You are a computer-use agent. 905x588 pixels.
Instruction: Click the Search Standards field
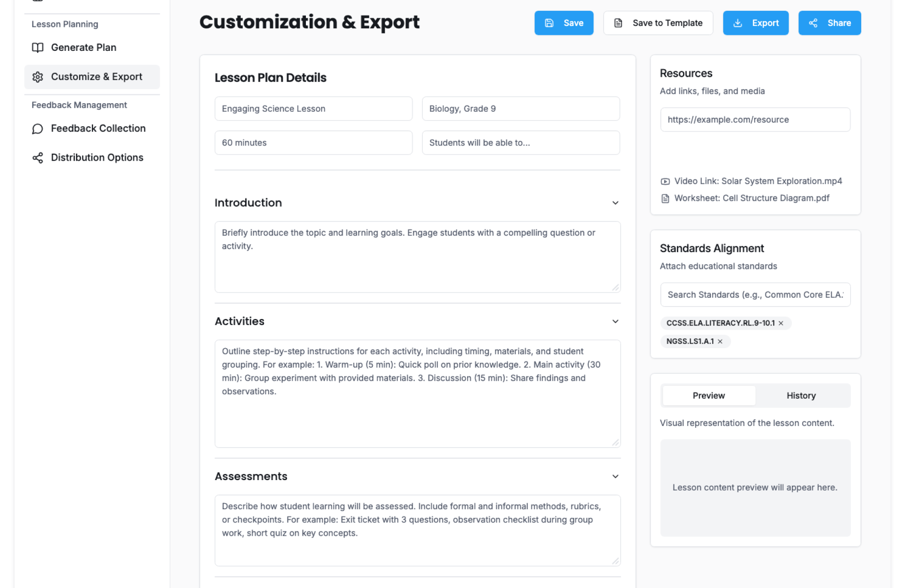pos(755,295)
